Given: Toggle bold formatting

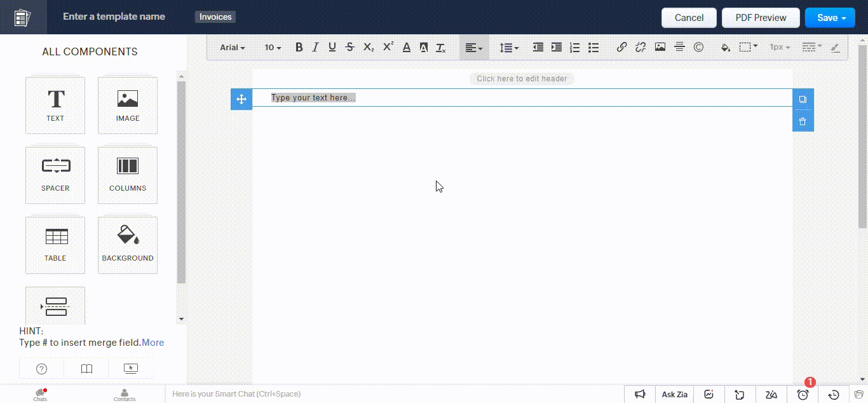Looking at the screenshot, I should click(x=299, y=47).
